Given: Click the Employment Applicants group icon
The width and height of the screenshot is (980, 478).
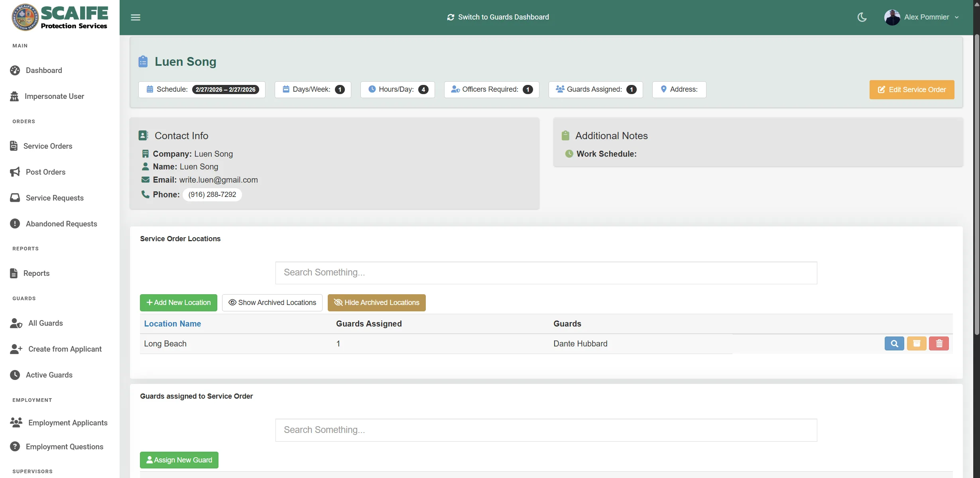Looking at the screenshot, I should [16, 423].
